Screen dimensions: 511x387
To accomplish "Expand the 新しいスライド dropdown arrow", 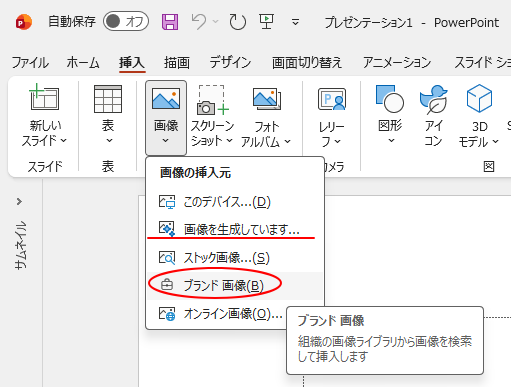I will 64,141.
